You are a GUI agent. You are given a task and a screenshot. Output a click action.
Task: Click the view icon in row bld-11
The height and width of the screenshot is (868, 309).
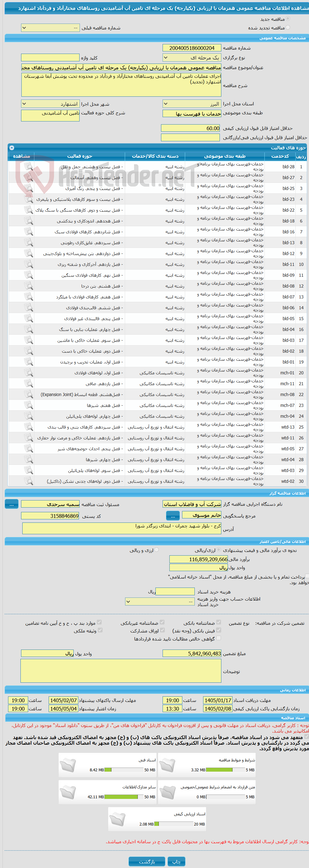[x=28, y=264]
